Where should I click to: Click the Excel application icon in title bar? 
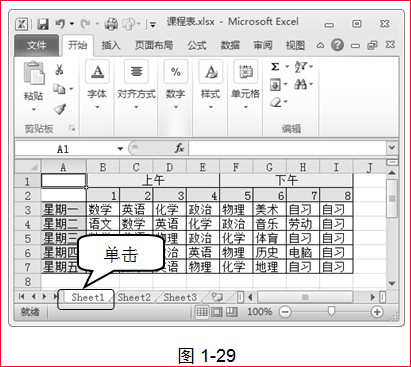(22, 24)
